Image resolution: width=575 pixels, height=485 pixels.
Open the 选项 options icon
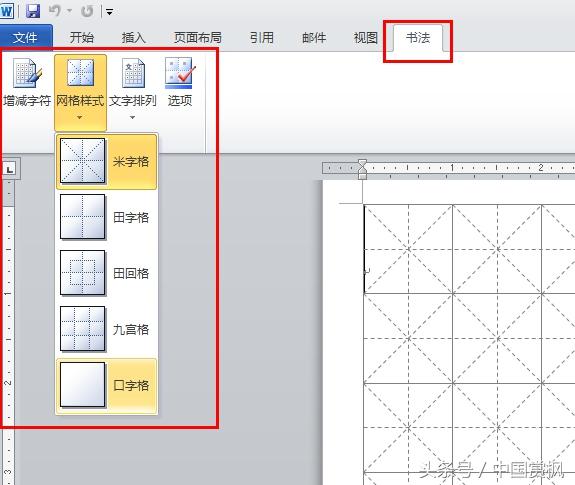tap(180, 82)
